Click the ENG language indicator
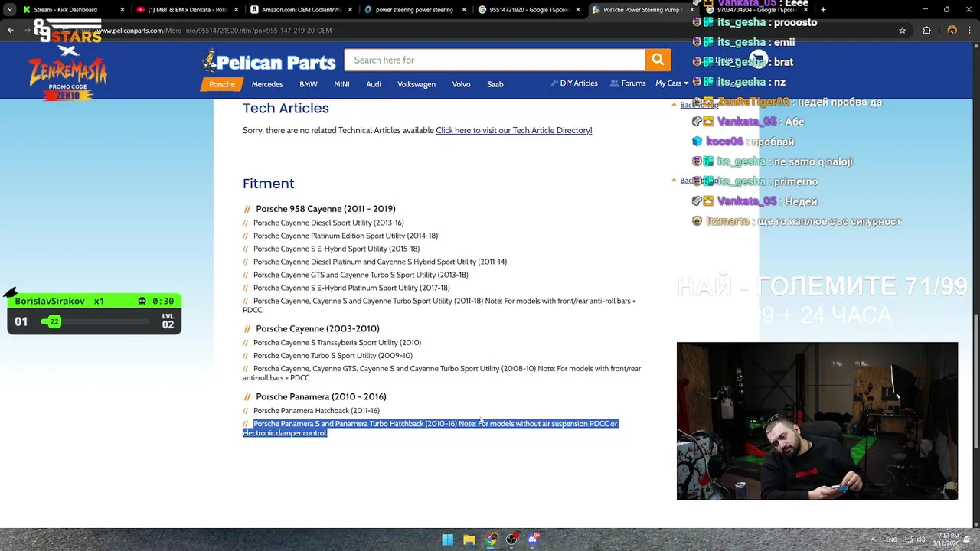 pos(891,540)
